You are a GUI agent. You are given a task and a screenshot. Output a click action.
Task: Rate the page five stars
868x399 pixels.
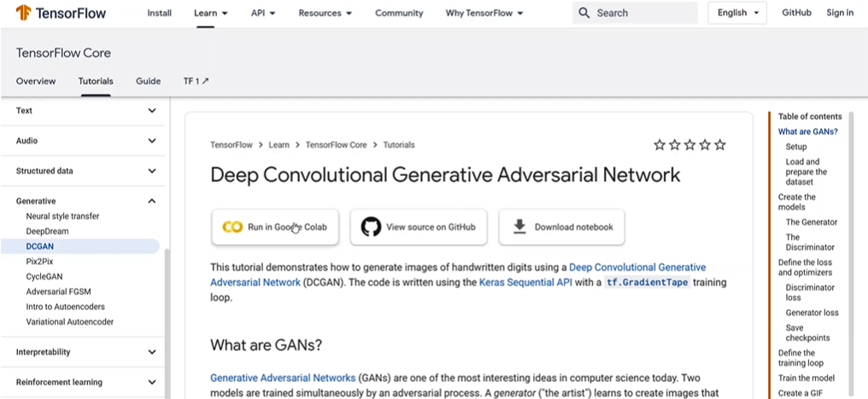[719, 145]
